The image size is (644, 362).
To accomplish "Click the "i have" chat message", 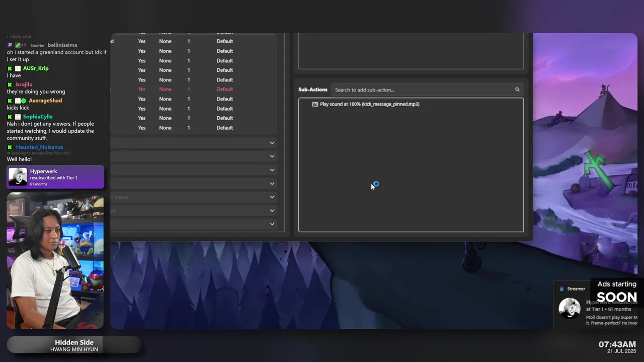I will [x=14, y=75].
